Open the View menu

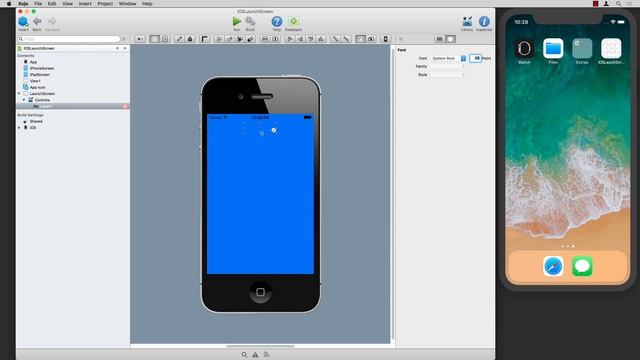point(67,4)
